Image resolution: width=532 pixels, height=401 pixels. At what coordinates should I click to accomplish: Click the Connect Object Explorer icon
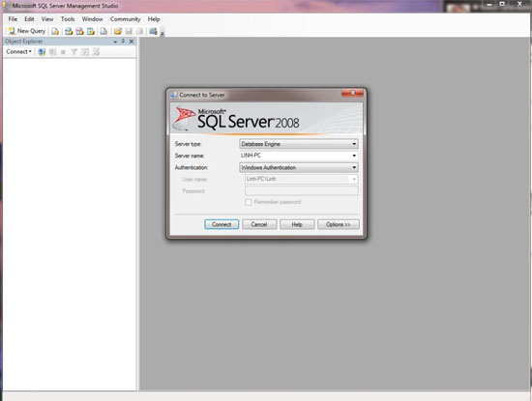click(x=42, y=52)
